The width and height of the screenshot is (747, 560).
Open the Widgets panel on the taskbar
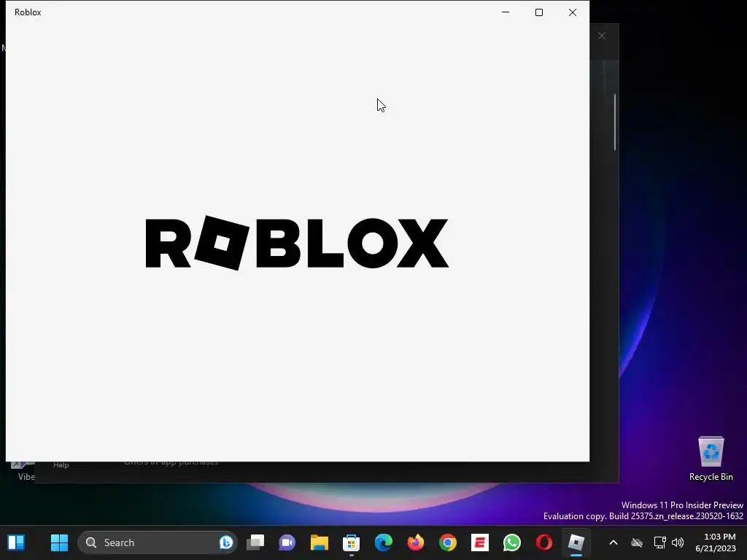pos(16,542)
